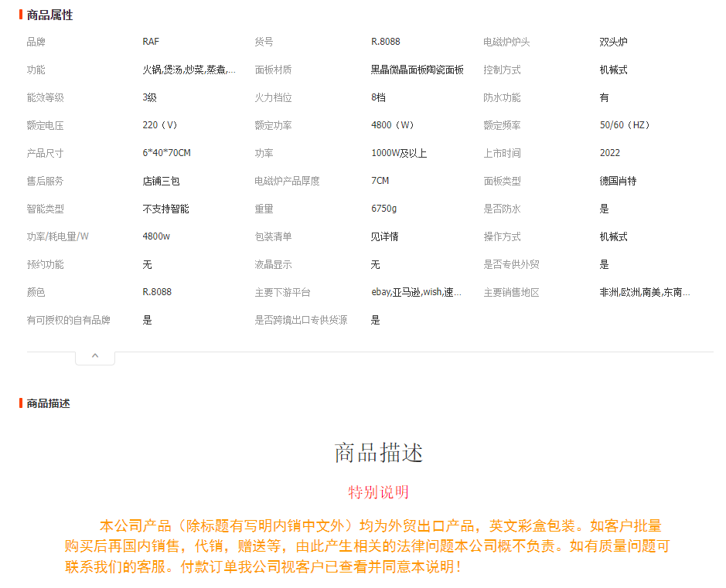Click the large 商品描述 title in description

[x=379, y=453]
